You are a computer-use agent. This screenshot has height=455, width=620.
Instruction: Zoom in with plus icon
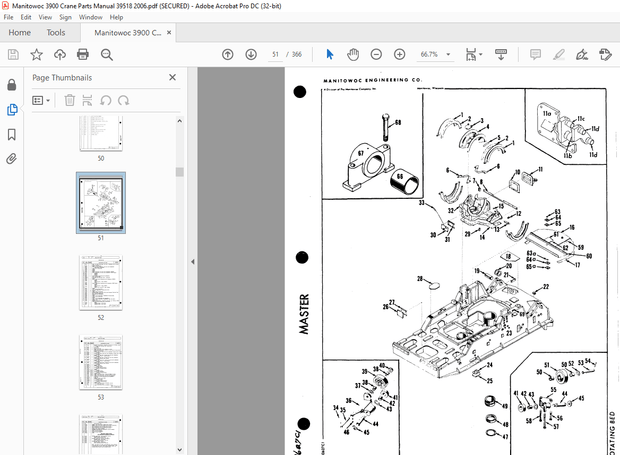399,55
